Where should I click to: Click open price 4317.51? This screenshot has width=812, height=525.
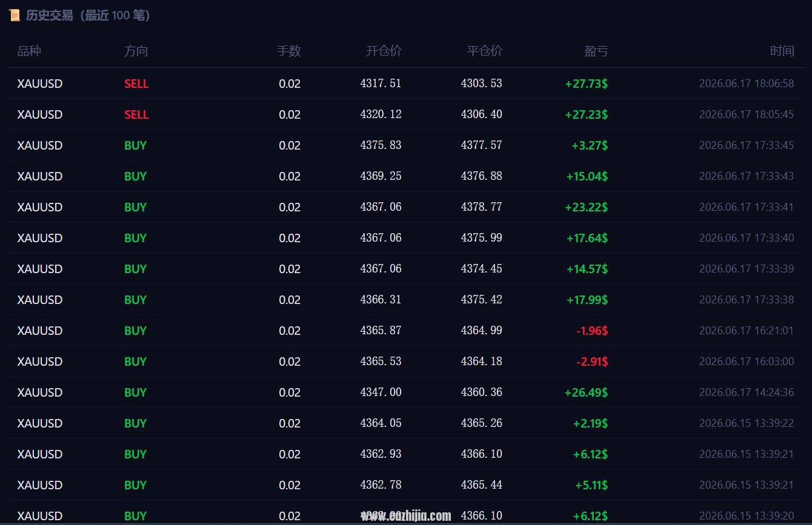click(381, 84)
